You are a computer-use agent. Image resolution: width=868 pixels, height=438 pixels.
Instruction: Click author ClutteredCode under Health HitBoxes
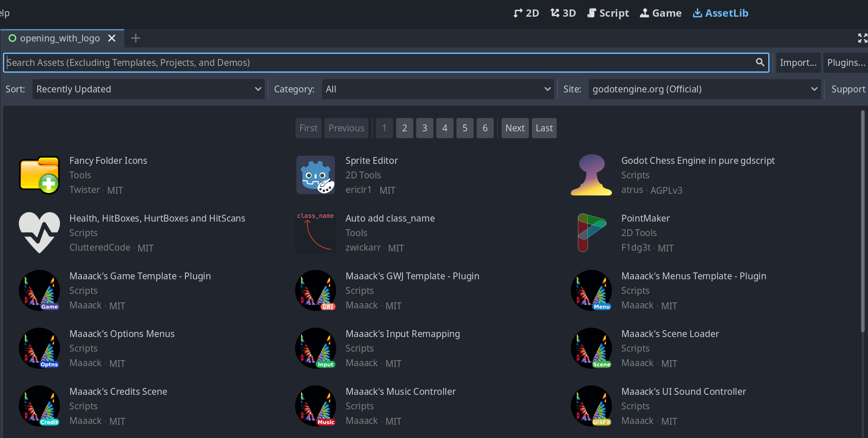(100, 248)
